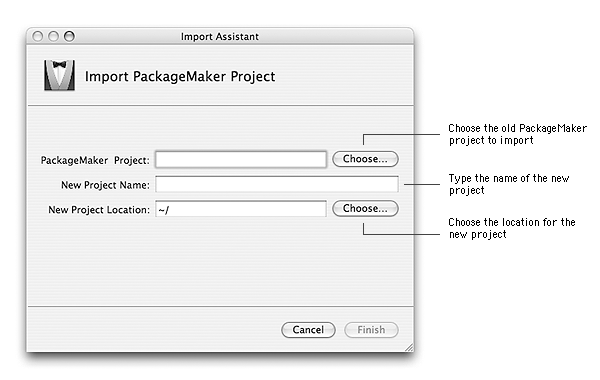Choose the old PackageMaker project file
The width and height of the screenshot is (600, 380).
(x=365, y=159)
